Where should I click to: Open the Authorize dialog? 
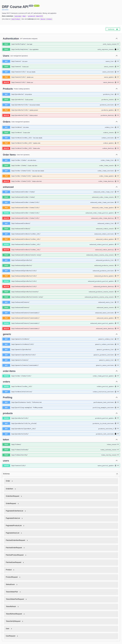113,29
